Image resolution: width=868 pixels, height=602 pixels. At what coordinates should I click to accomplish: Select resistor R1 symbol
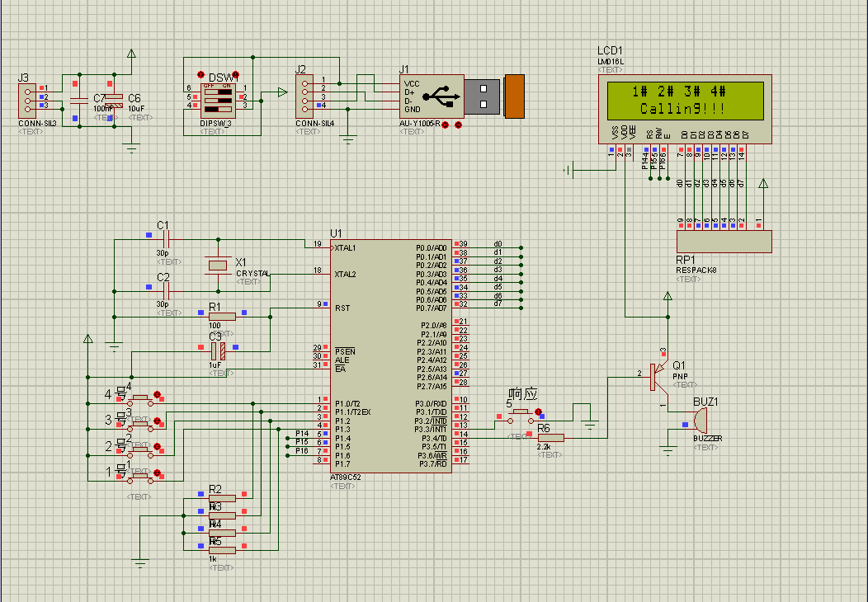[x=223, y=317]
